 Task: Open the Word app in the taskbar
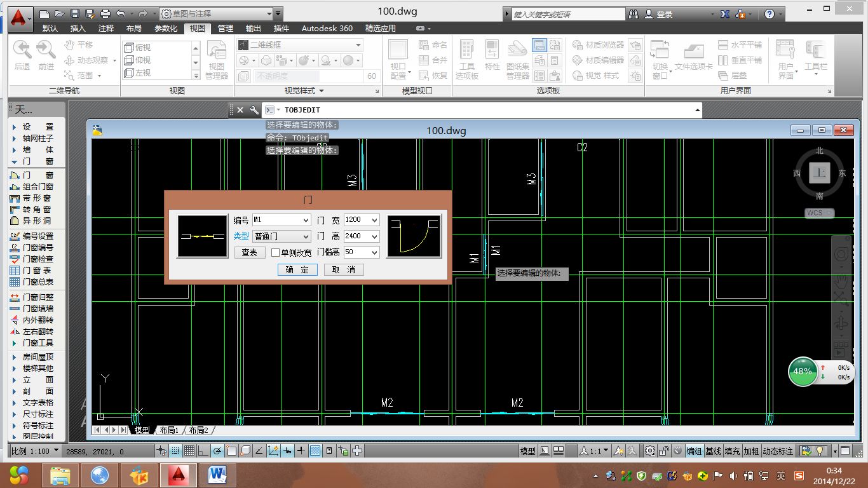pyautogui.click(x=217, y=474)
